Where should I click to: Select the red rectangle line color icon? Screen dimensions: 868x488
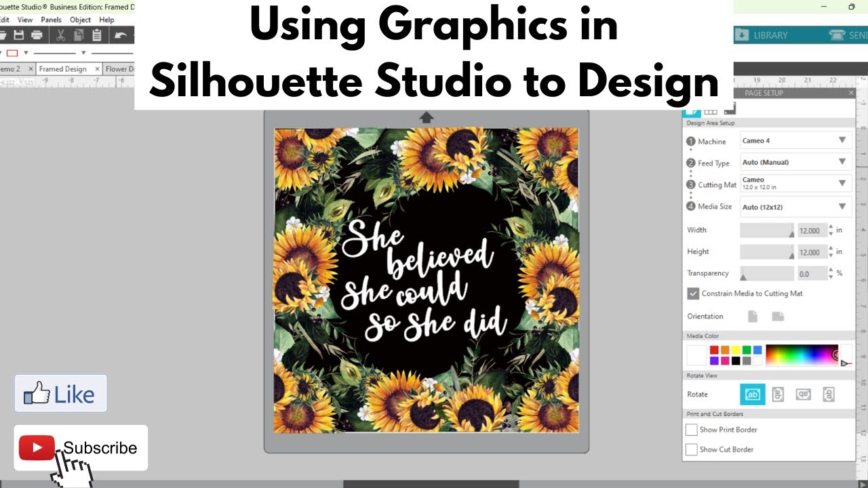point(12,53)
